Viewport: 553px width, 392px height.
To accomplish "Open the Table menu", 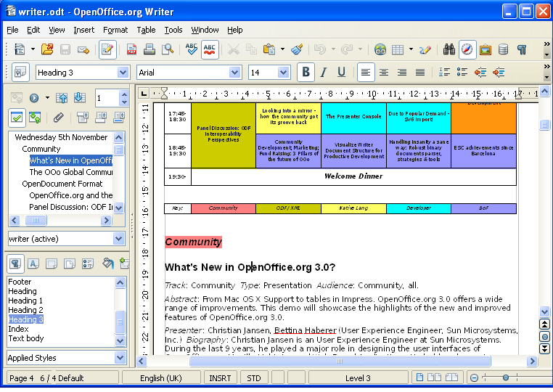I will pos(146,30).
